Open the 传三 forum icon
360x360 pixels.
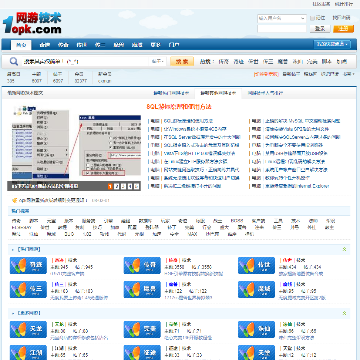pos(28,289)
